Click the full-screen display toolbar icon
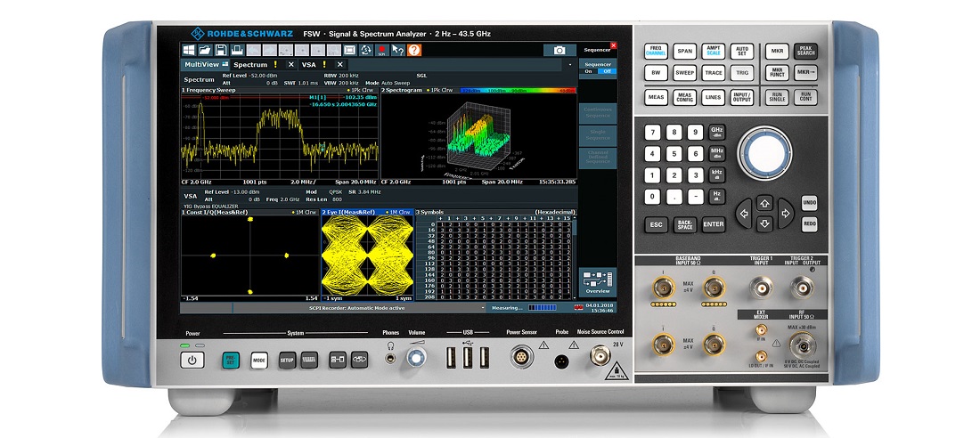 [349, 50]
